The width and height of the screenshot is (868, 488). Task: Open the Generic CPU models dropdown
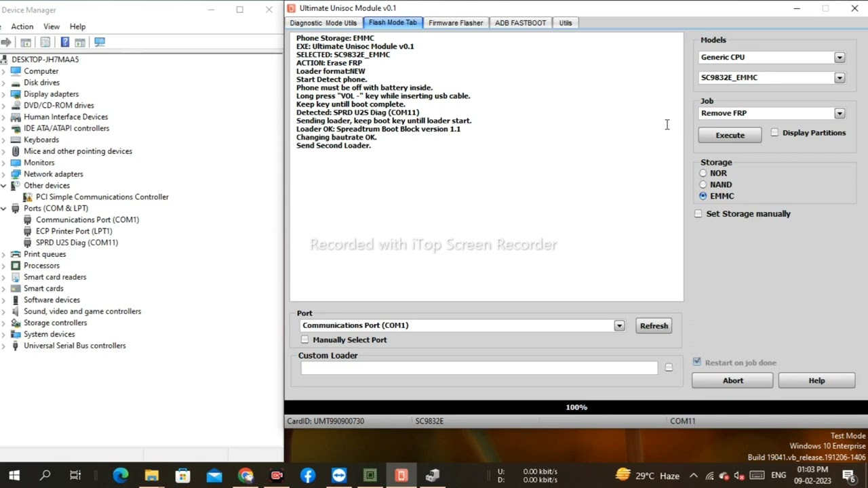(x=840, y=58)
